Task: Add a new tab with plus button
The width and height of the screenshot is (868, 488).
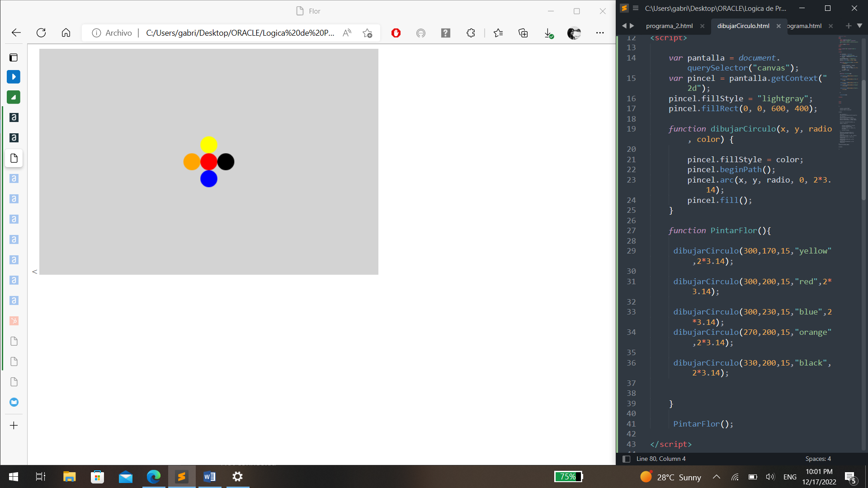Action: point(14,426)
